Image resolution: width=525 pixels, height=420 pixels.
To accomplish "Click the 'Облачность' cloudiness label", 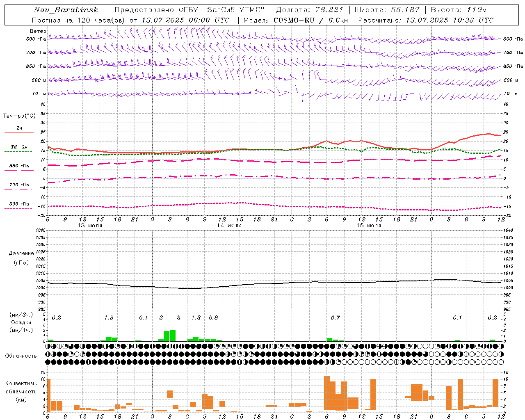I will tap(21, 356).
